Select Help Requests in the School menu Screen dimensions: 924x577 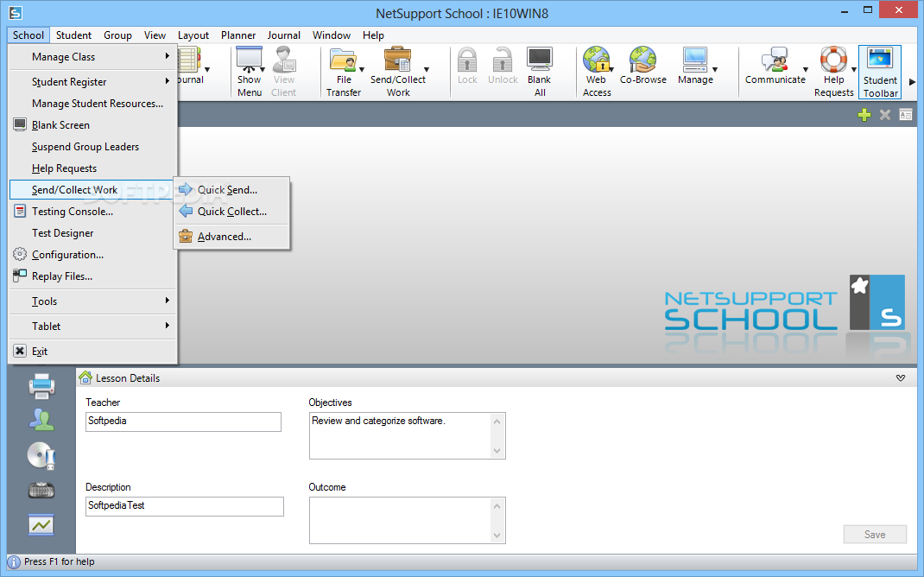click(93, 168)
